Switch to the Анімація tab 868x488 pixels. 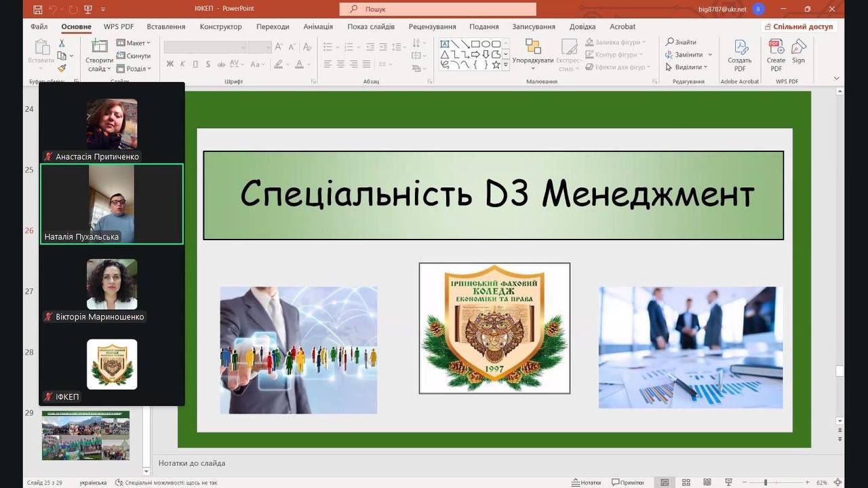click(x=318, y=26)
